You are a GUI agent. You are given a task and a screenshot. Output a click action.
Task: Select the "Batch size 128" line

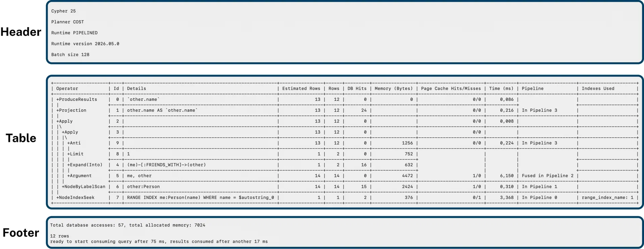coord(70,55)
